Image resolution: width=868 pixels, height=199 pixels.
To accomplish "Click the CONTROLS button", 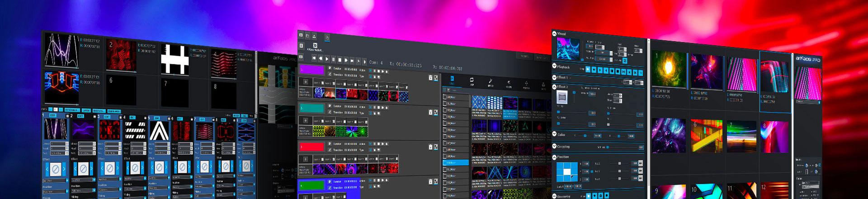I will coord(72,110).
